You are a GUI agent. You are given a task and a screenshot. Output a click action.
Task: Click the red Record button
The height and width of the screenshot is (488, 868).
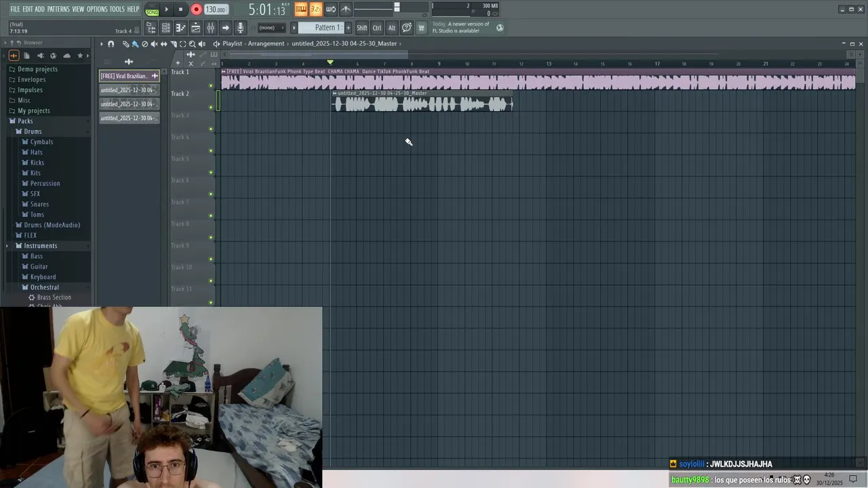pyautogui.click(x=196, y=9)
